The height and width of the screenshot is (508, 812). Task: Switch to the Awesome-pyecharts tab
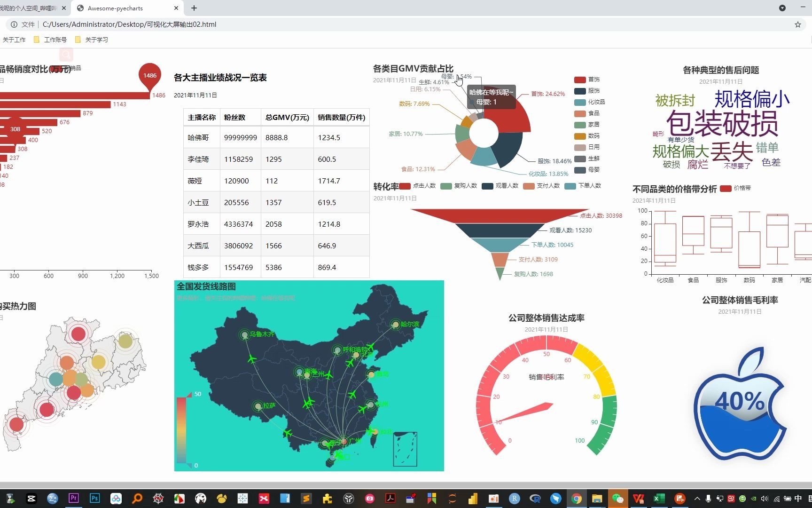point(126,8)
